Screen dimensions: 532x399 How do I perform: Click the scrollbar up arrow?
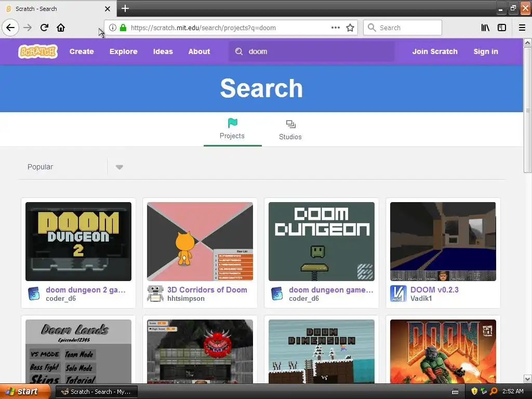pos(528,43)
